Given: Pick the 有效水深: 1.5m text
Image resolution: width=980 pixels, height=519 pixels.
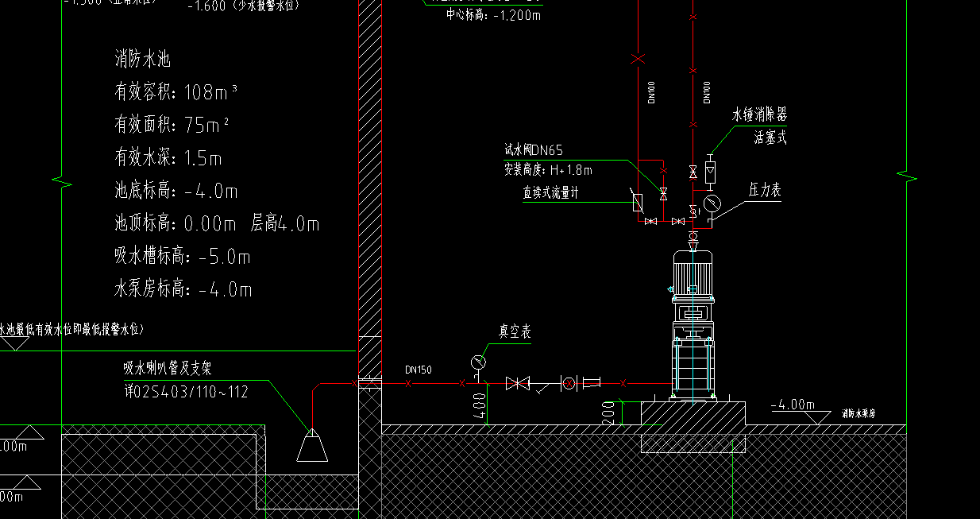Looking at the screenshot, I should [168, 158].
